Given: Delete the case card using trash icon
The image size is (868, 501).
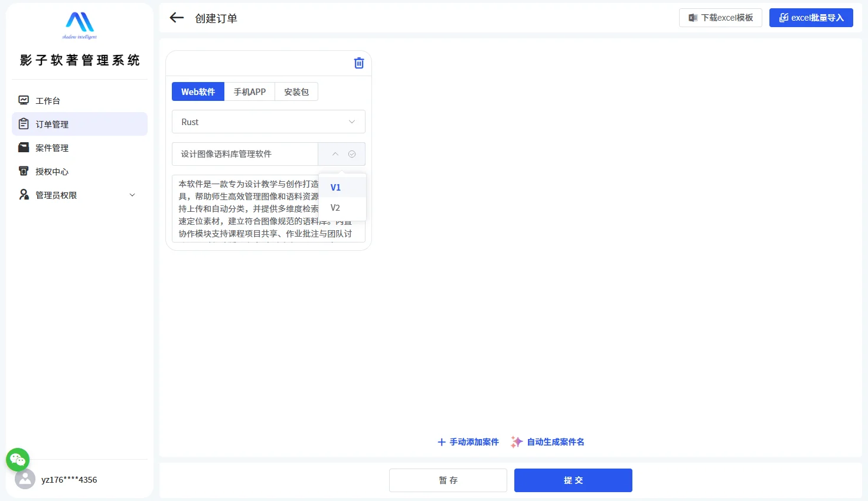Looking at the screenshot, I should click(358, 63).
